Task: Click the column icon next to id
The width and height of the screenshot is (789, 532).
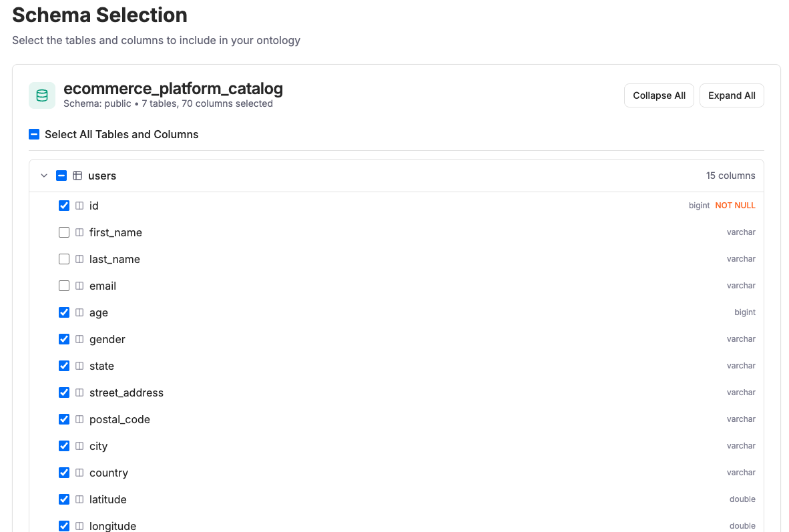Action: coord(79,206)
